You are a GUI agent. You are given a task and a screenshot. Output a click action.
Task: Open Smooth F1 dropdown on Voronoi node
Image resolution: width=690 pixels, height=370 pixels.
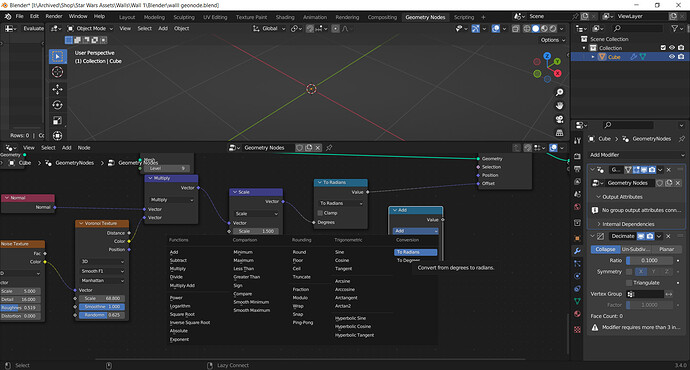pyautogui.click(x=102, y=271)
